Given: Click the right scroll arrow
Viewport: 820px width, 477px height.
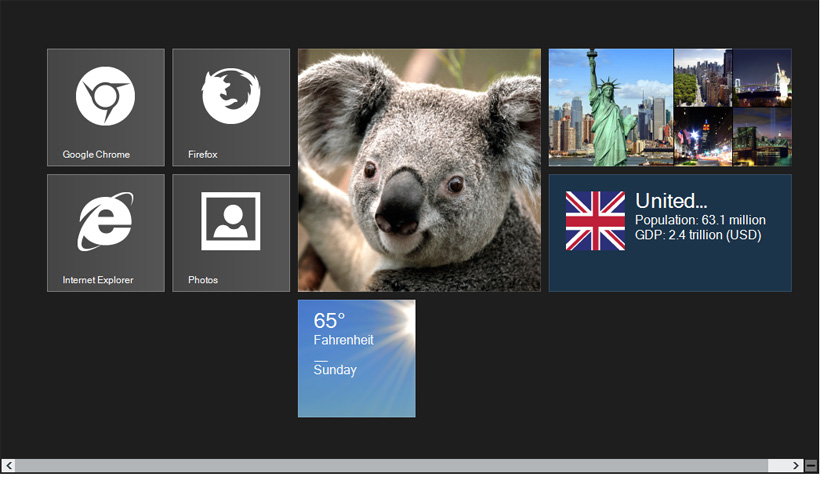Looking at the screenshot, I should (796, 465).
